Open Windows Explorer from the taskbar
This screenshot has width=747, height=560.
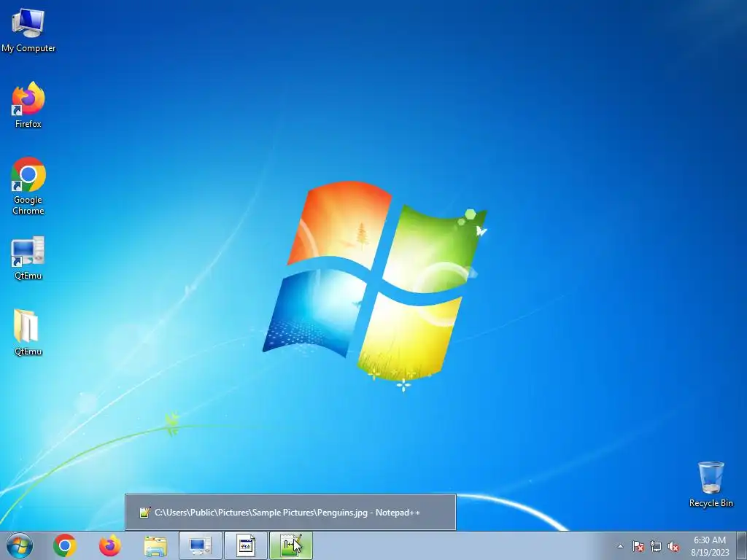155,545
